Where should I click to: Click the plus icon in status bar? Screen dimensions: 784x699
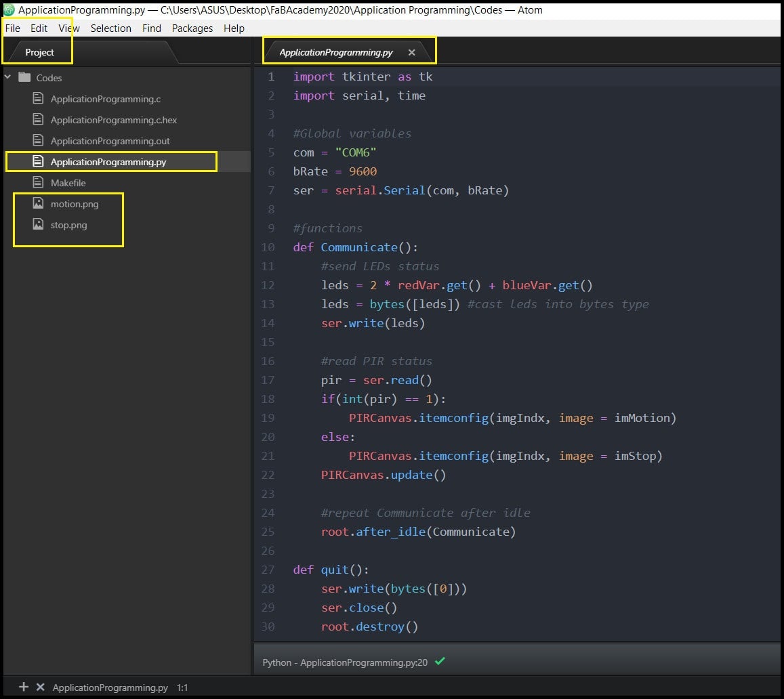click(x=24, y=687)
